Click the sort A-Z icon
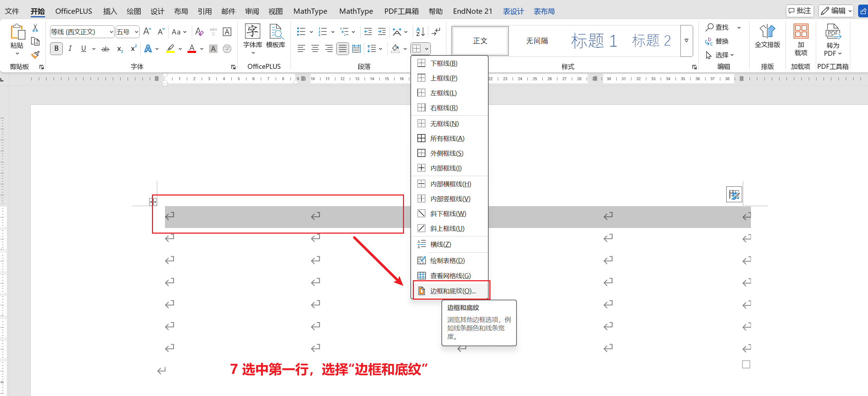Viewport: 868px width, 396px height. coord(420,32)
